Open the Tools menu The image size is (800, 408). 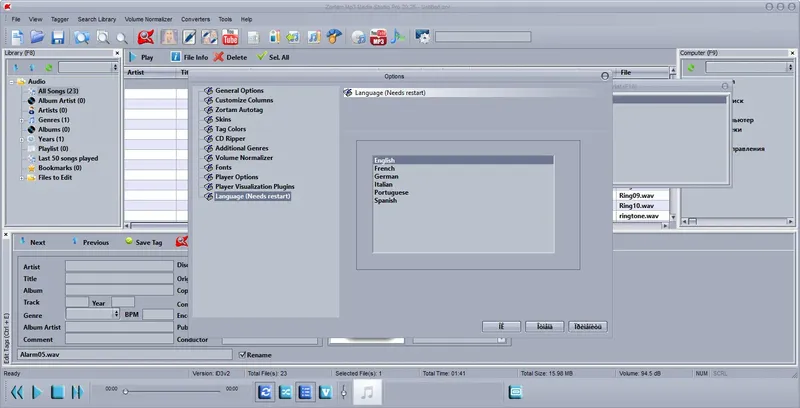[225, 19]
